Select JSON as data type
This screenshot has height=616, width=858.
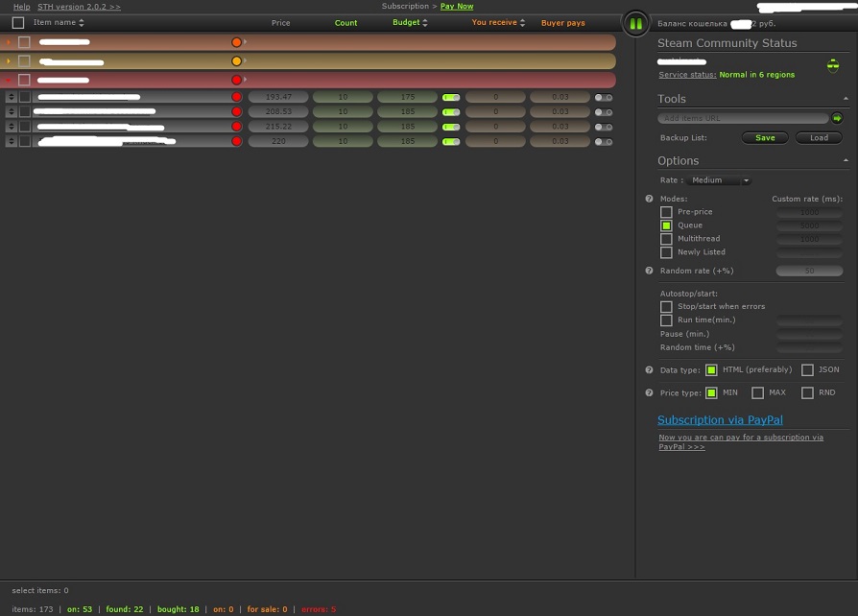(x=807, y=370)
